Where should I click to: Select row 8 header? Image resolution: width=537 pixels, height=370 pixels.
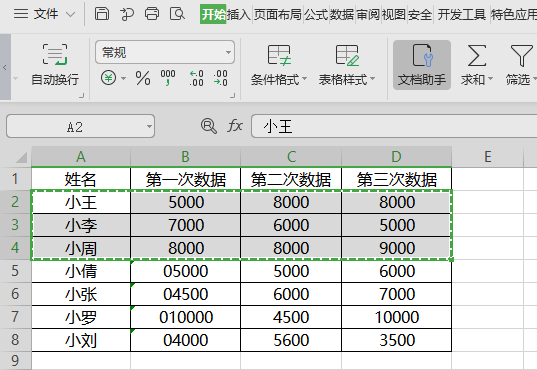[15, 340]
